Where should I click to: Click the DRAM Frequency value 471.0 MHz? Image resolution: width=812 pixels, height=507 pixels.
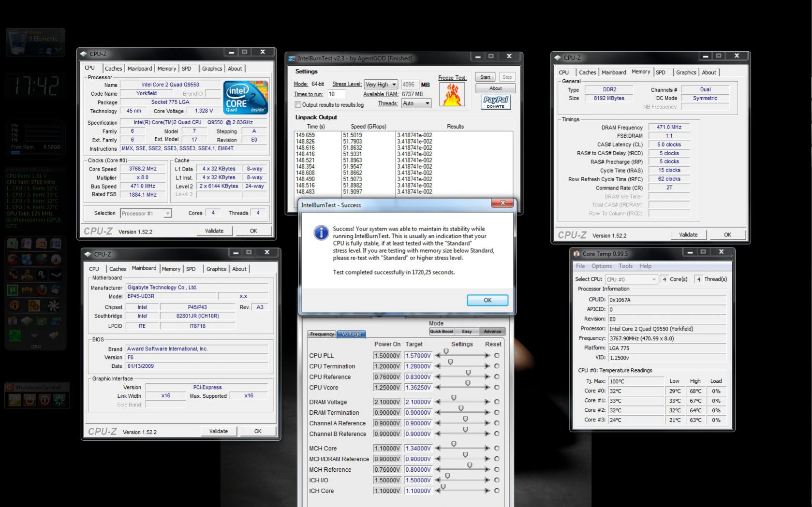(669, 127)
